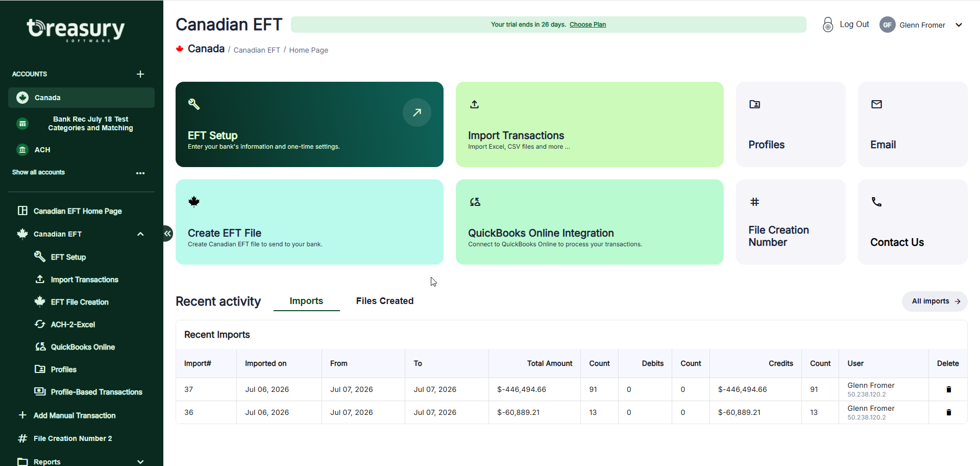
Task: Open the Create EFT File card
Action: click(309, 222)
